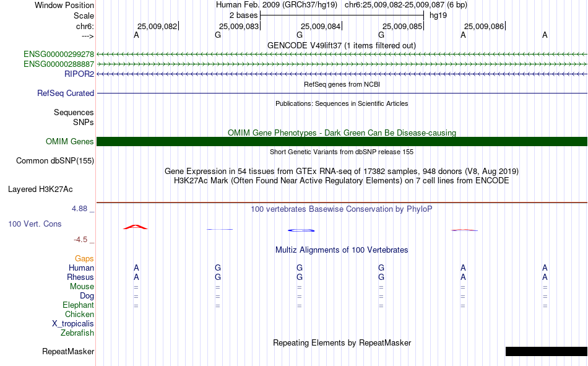Click the 100 Vert. Cons label
This screenshot has height=366, width=588.
coord(35,224)
